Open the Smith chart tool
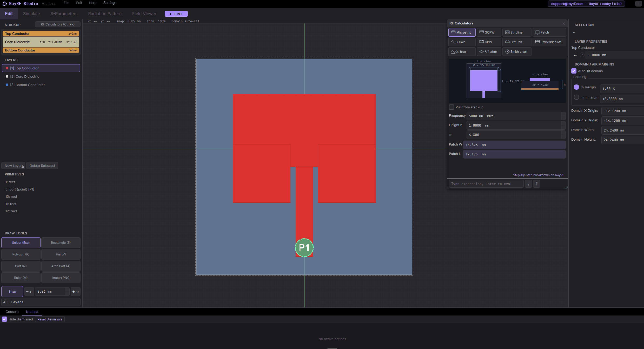 point(516,52)
